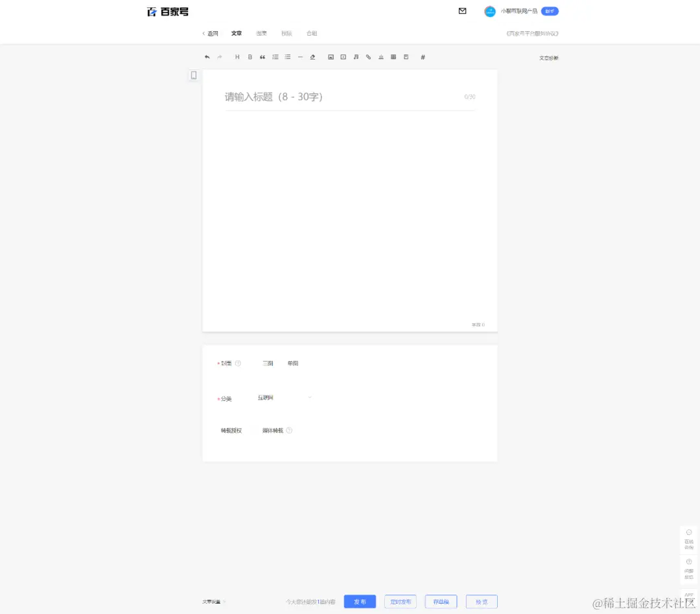
Task: Click the blue 发布 button
Action: pos(360,602)
